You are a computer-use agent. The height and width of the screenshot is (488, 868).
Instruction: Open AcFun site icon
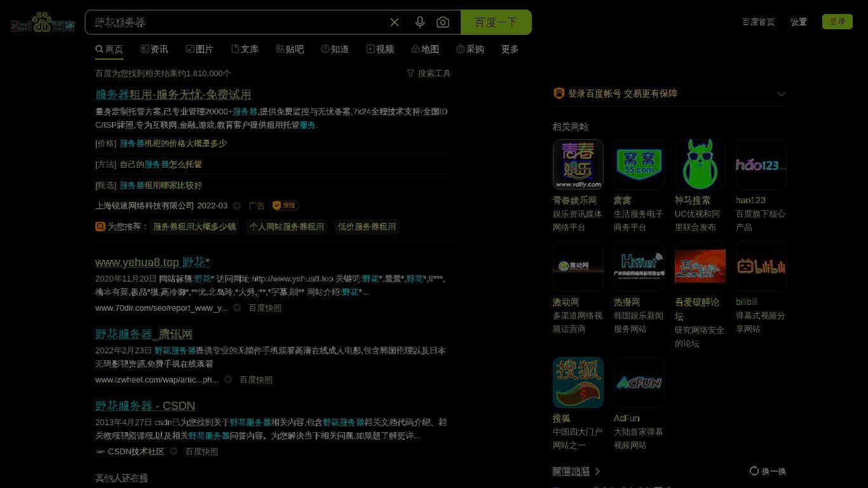point(639,383)
